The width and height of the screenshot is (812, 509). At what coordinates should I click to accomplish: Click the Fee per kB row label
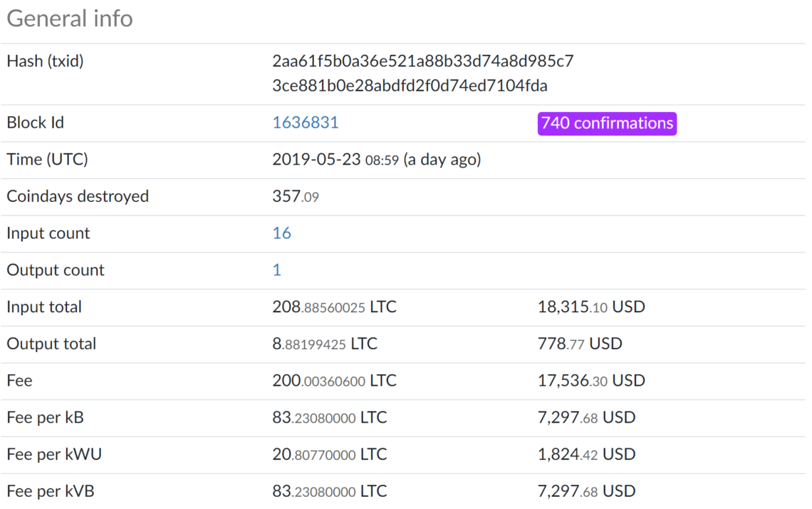pos(45,417)
